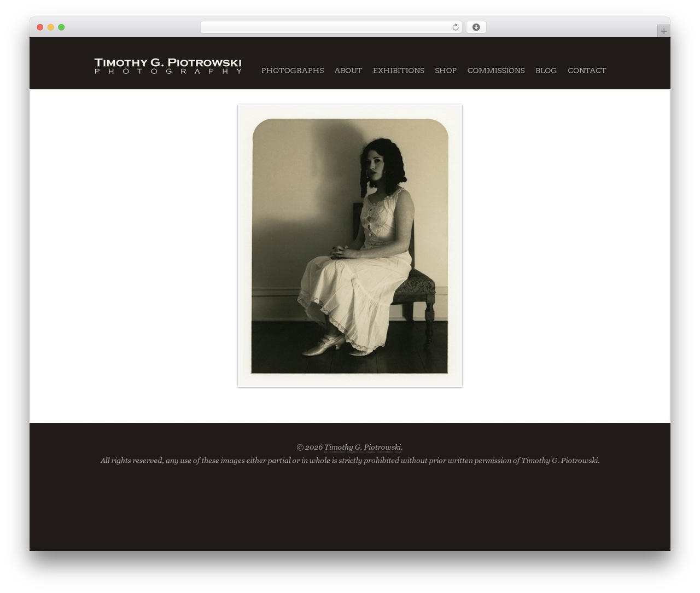Visit the Shop page
The width and height of the screenshot is (700, 593).
click(x=446, y=71)
